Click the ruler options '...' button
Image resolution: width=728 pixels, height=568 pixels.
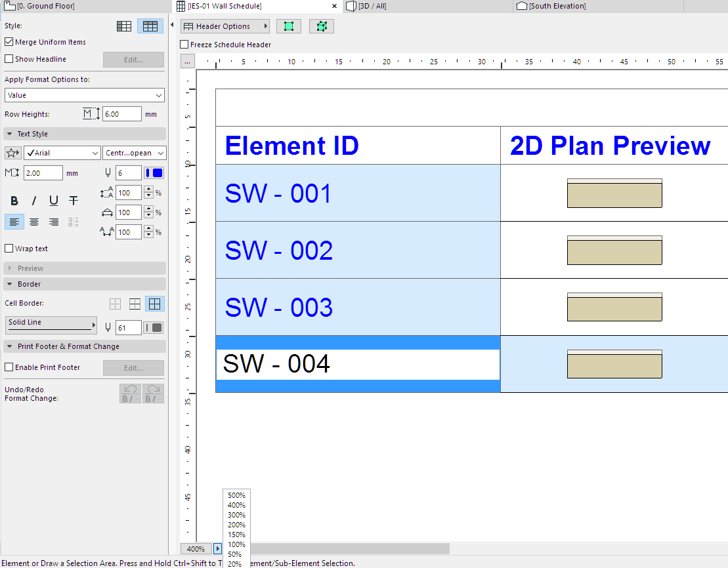(x=188, y=62)
